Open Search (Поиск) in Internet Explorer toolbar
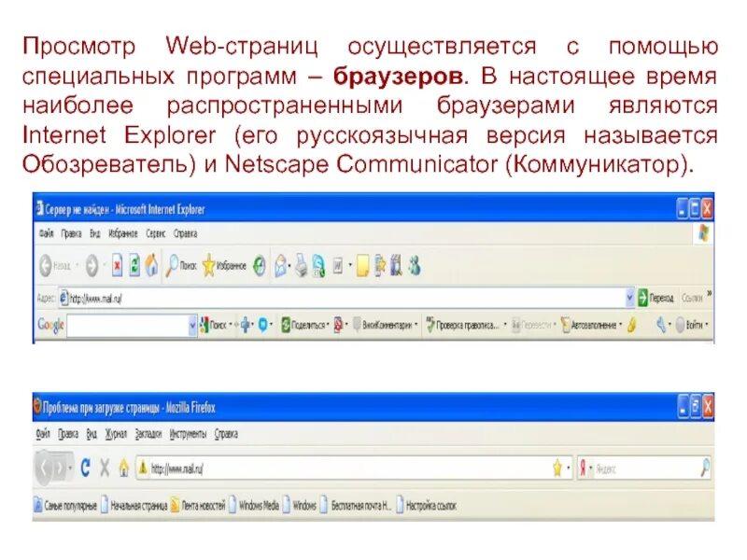Viewport: 747px width, 560px height. point(181,266)
